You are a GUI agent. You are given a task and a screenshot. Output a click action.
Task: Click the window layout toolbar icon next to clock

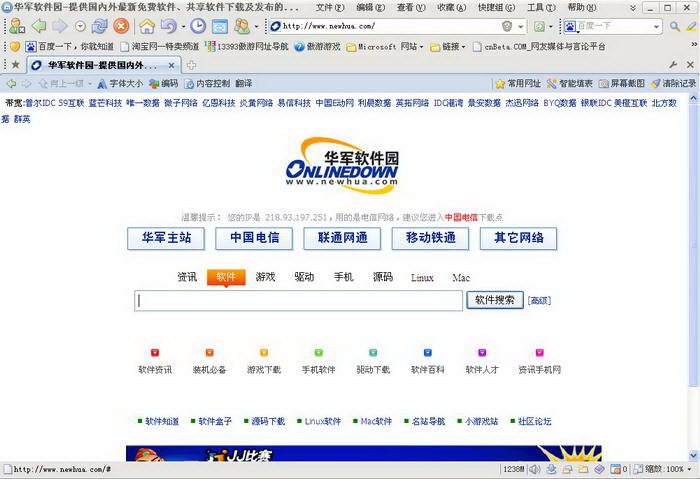[x=220, y=26]
